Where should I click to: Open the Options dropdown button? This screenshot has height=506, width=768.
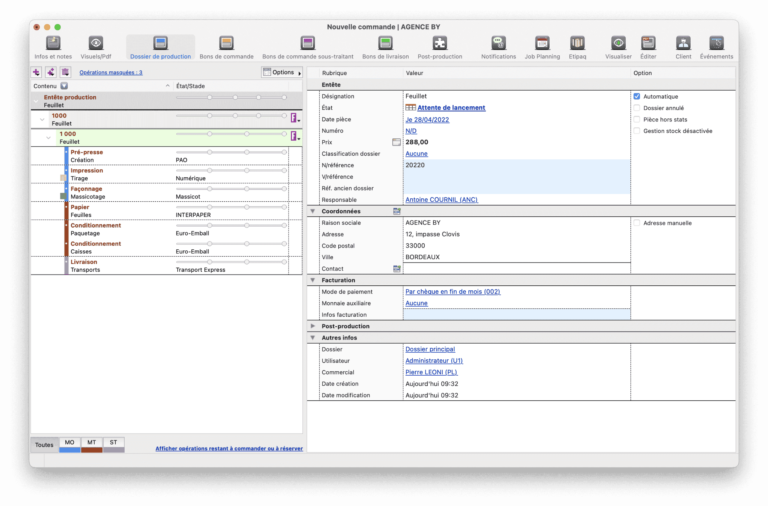pyautogui.click(x=281, y=72)
